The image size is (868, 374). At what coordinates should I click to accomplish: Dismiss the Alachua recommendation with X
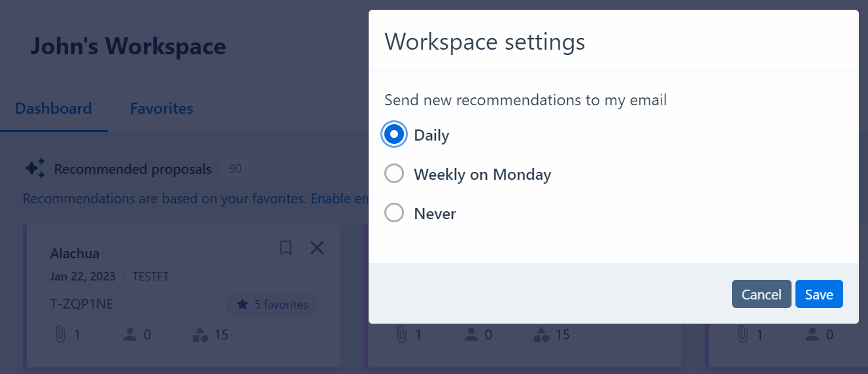click(317, 248)
